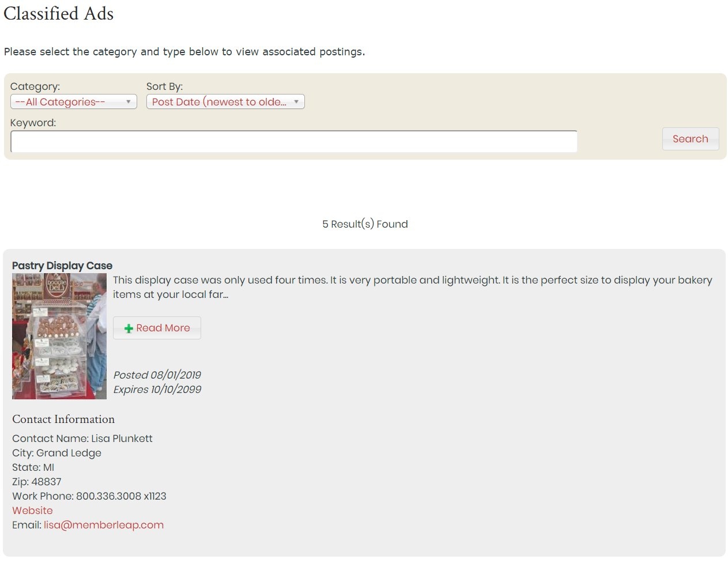Viewport: 728px width, 563px height.
Task: Click the City: Grand Ledge line
Action: tap(56, 453)
